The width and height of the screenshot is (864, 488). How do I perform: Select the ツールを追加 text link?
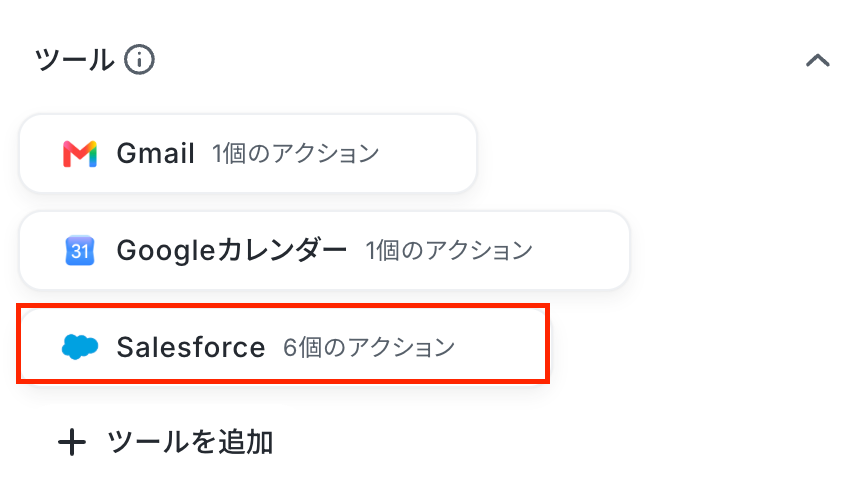tap(190, 442)
